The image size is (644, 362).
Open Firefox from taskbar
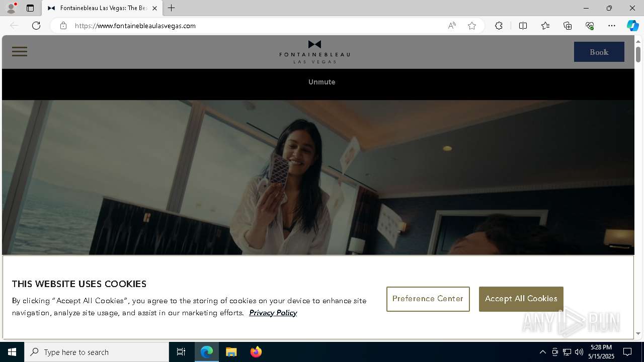click(256, 352)
